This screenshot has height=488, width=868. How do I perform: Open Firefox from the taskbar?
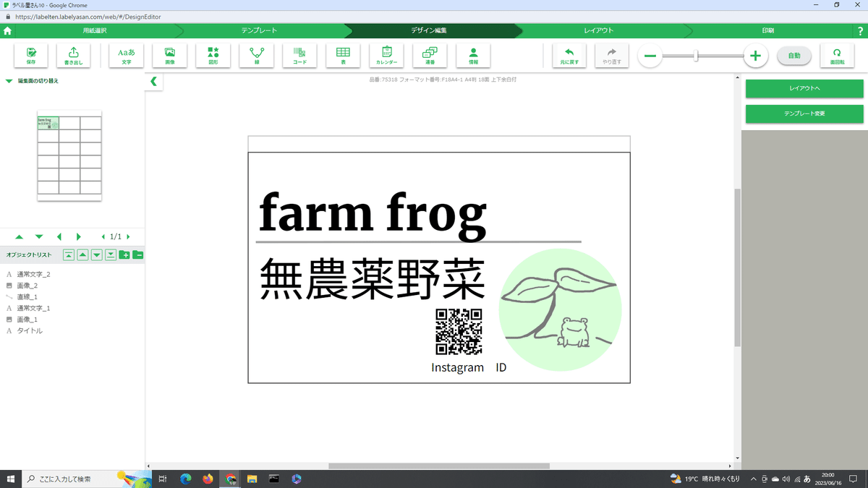click(x=208, y=479)
